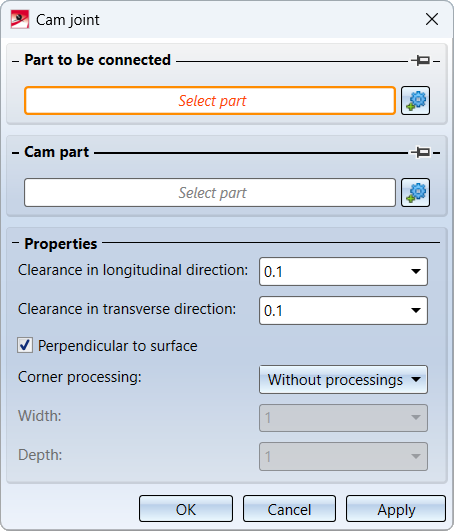Pin the Cam part section
Screen dimensions: 454x531
pos(421,152)
